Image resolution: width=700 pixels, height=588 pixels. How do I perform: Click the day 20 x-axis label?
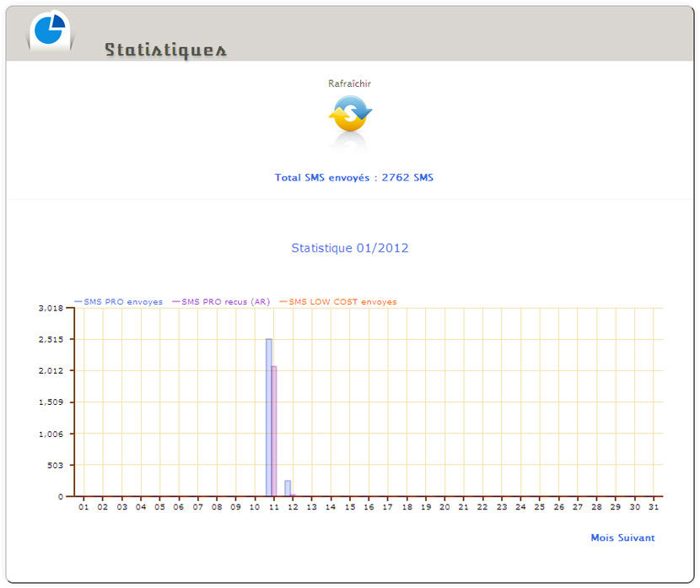pyautogui.click(x=444, y=507)
